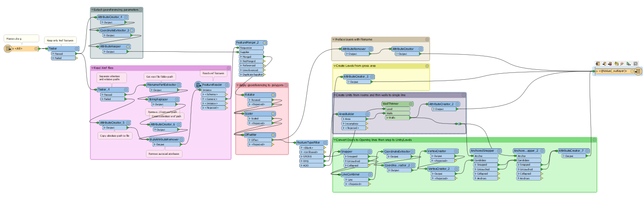Open CoordinateExtractor_3 parameters gear
This screenshot has width=644, height=197.
(133, 30)
